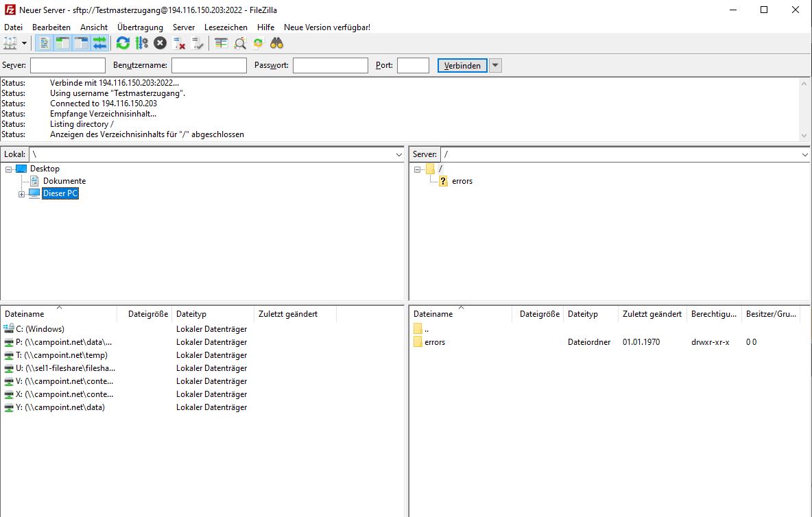Search for files with binoculars icon
812x517 pixels.
point(276,43)
